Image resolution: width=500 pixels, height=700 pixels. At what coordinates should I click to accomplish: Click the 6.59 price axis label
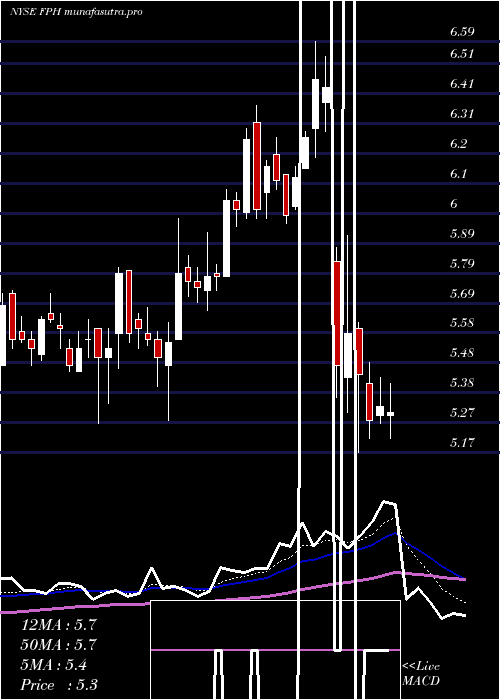[x=462, y=32]
